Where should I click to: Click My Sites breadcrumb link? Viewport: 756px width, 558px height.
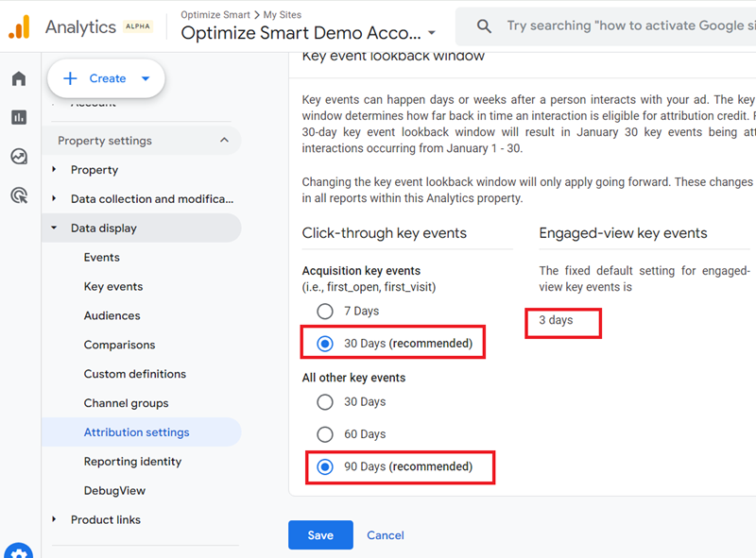click(282, 15)
